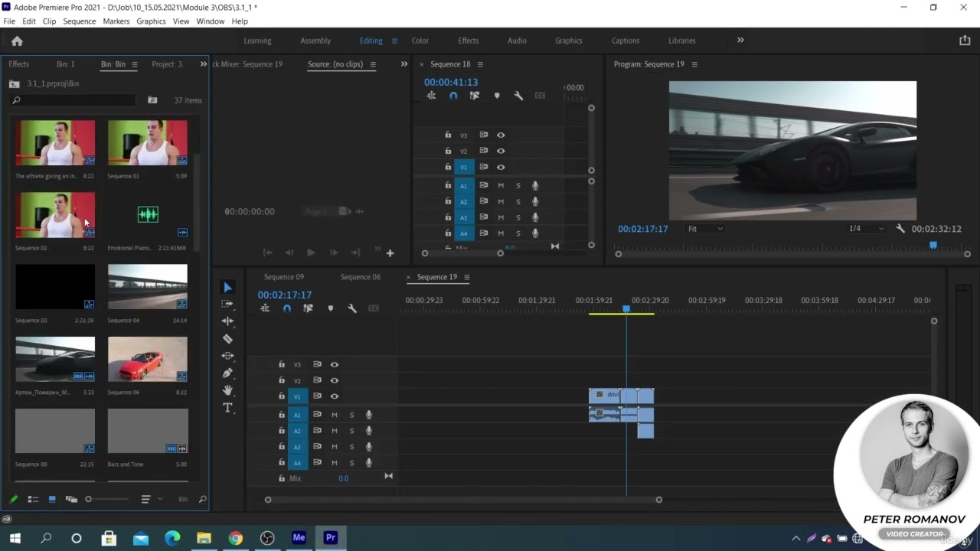Screen dimensions: 980x551
Task: Activate the Slip tool
Action: point(227,356)
